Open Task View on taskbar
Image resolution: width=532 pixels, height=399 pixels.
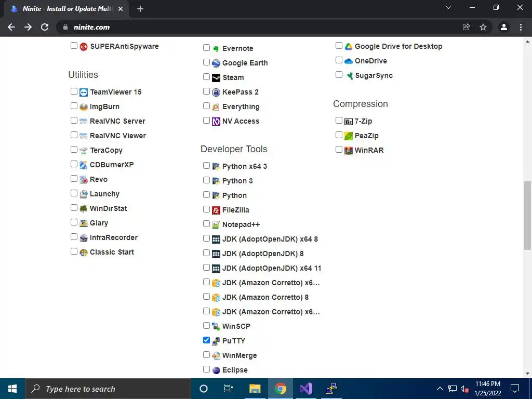[229, 389]
